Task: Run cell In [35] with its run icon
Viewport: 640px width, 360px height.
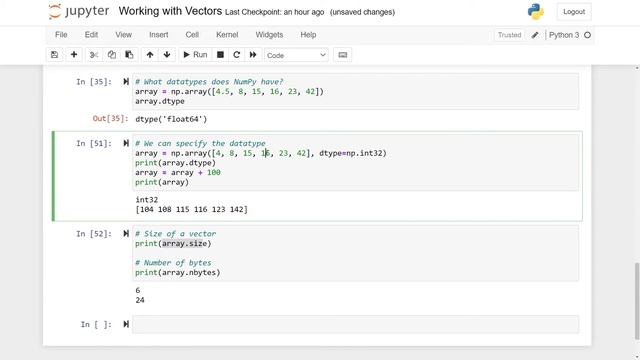Action: pos(126,82)
